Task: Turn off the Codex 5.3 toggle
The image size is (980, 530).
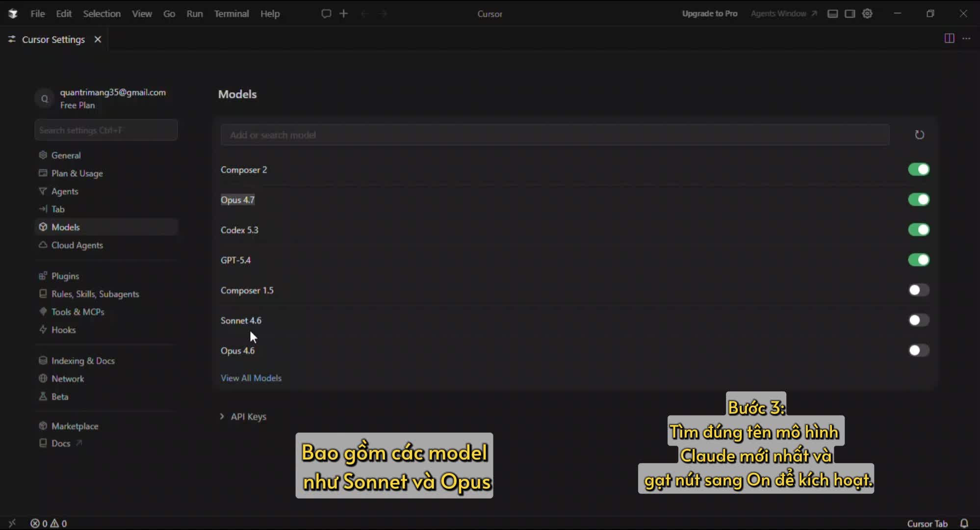Action: tap(919, 230)
